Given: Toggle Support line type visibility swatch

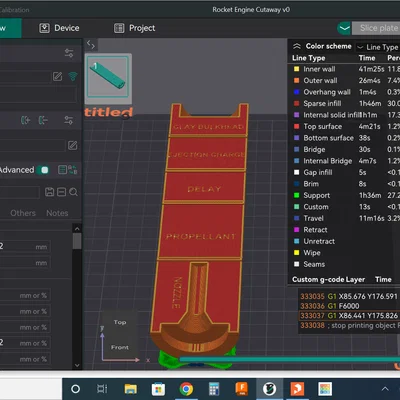Looking at the screenshot, I should click(296, 195).
